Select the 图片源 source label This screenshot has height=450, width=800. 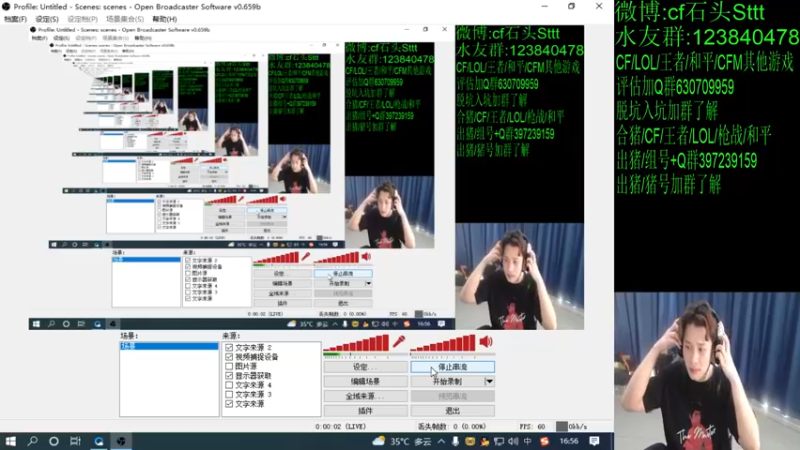(246, 366)
